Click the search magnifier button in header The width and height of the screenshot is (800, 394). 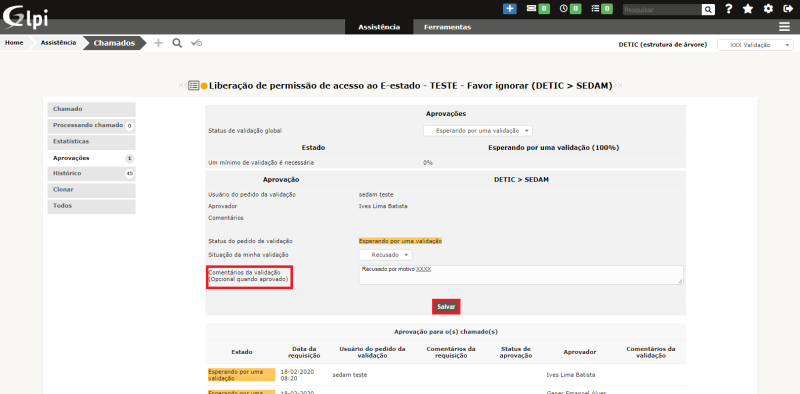(x=708, y=9)
